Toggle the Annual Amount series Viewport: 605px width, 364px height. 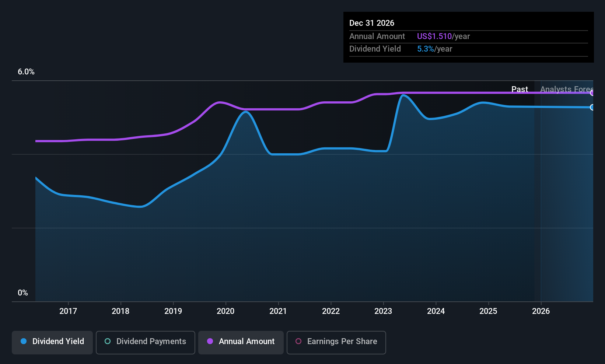pos(241,342)
